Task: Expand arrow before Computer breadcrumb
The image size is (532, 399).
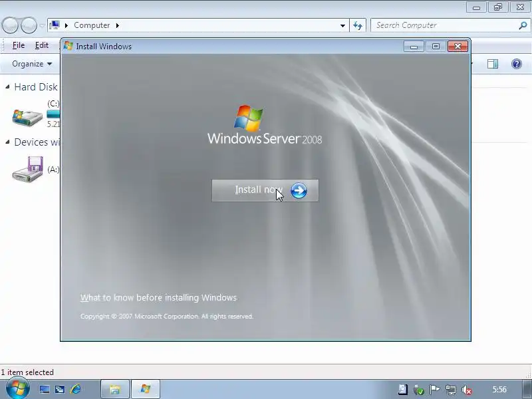Action: tap(66, 25)
